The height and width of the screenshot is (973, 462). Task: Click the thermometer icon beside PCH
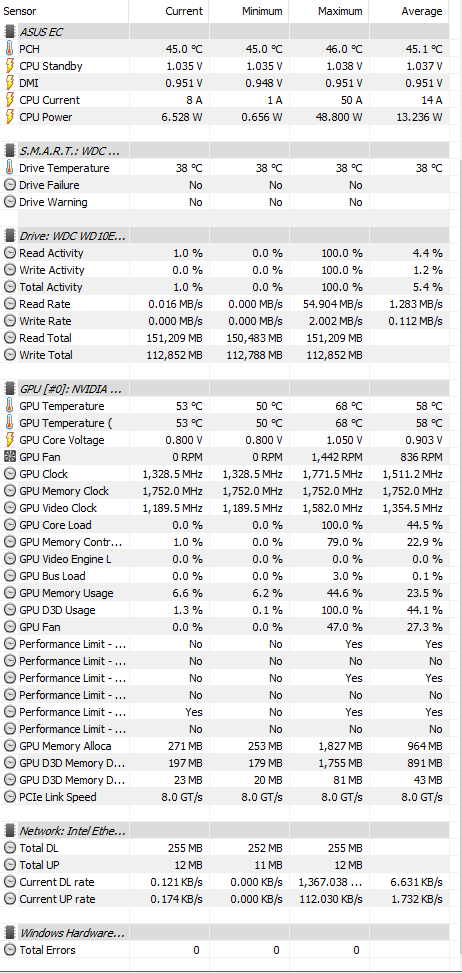(9, 49)
